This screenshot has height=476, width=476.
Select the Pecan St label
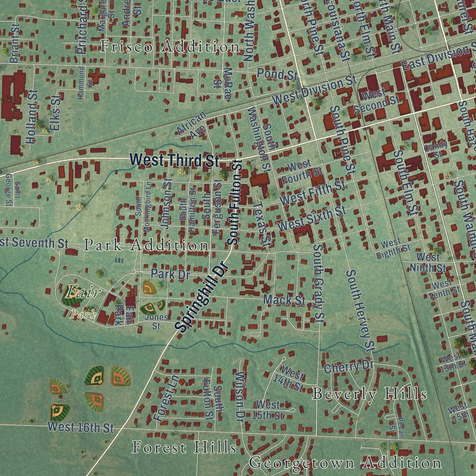point(397,427)
